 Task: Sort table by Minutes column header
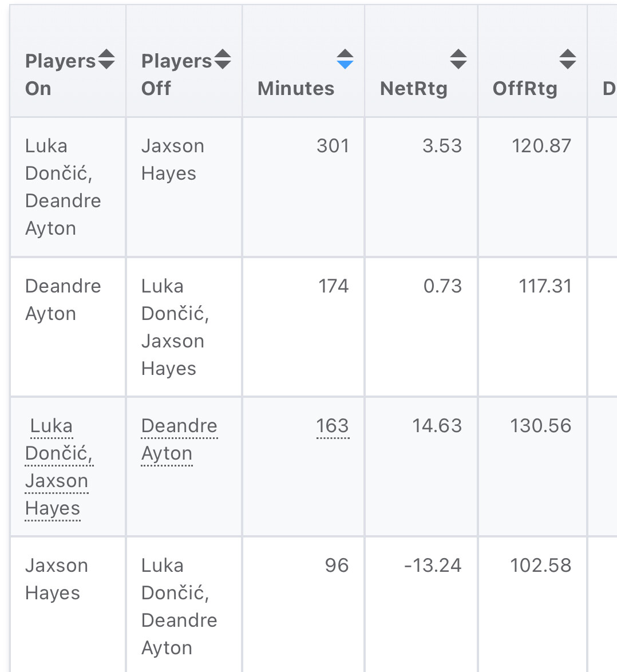(x=296, y=88)
